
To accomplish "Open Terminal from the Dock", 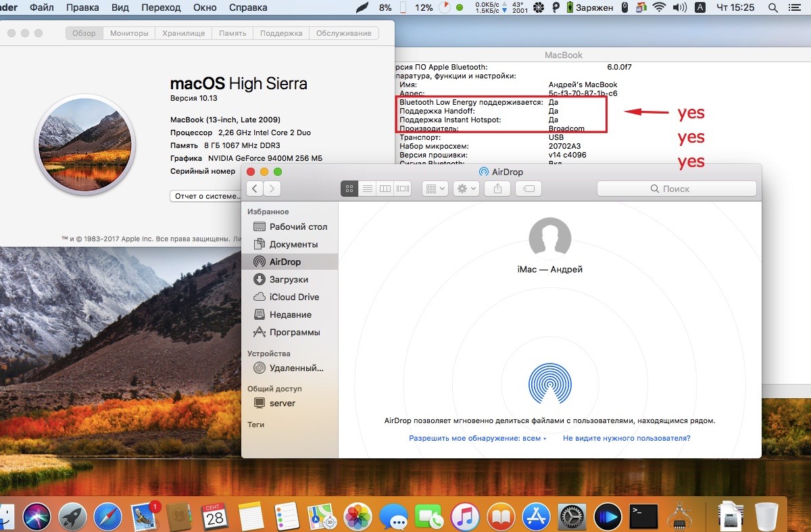I will [x=643, y=518].
